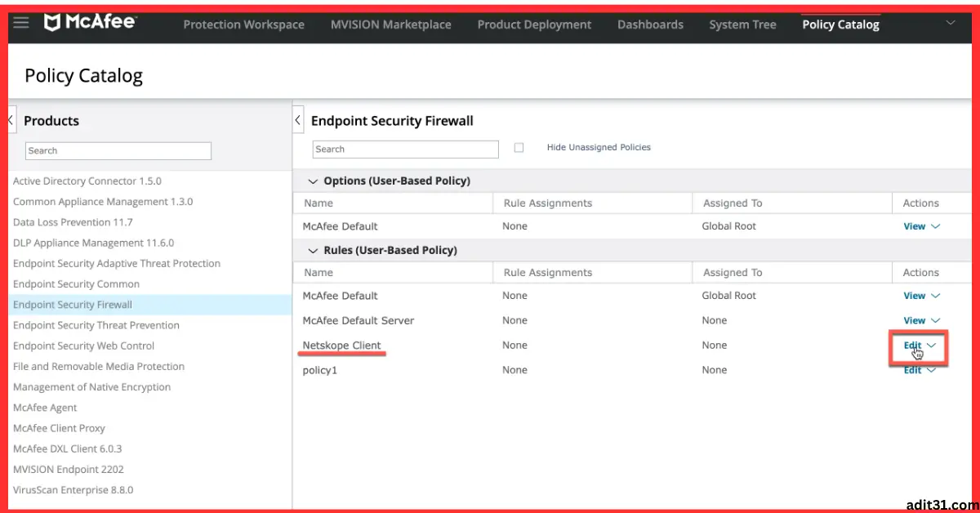
Task: Select Management of Native Encryption
Action: [91, 387]
